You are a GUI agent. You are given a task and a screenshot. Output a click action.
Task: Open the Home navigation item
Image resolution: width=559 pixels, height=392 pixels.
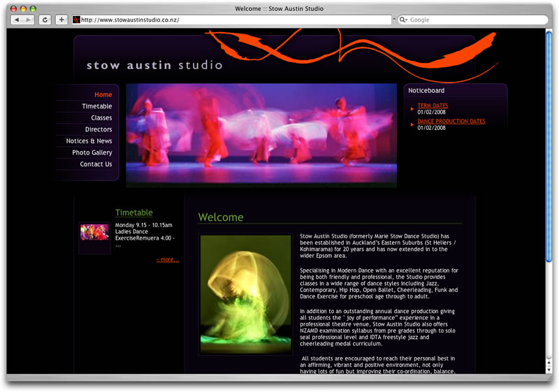pyautogui.click(x=103, y=94)
